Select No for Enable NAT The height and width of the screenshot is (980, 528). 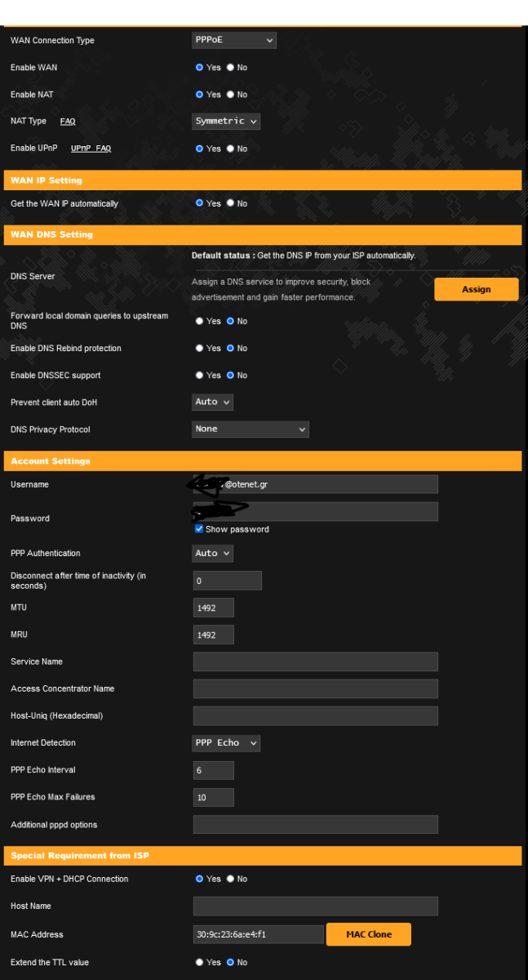[x=231, y=95]
